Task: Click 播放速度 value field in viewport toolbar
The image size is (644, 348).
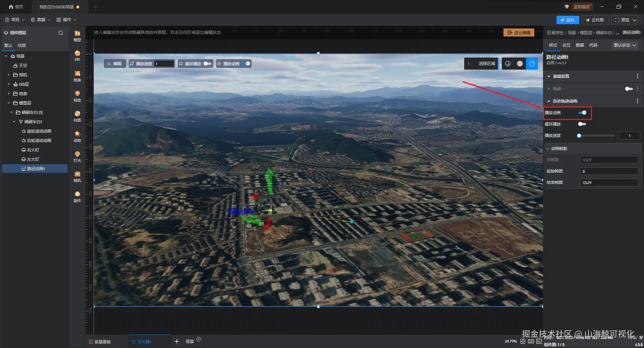Action: coord(164,64)
